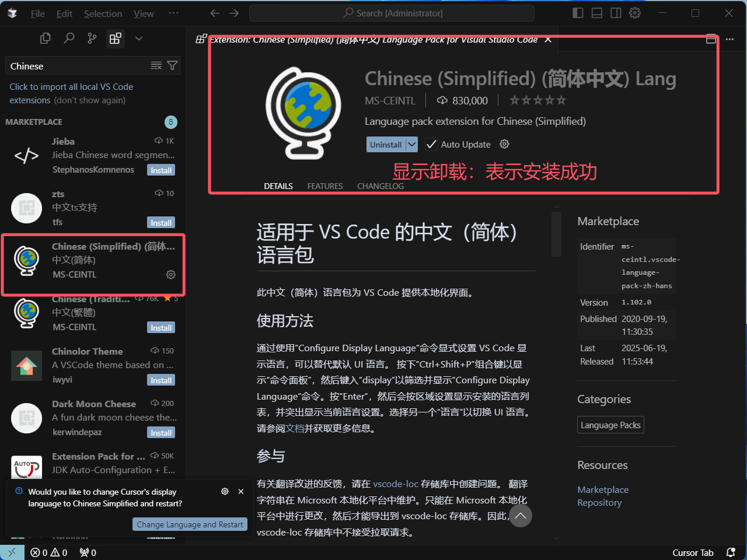Open the Selection menu

103,13
